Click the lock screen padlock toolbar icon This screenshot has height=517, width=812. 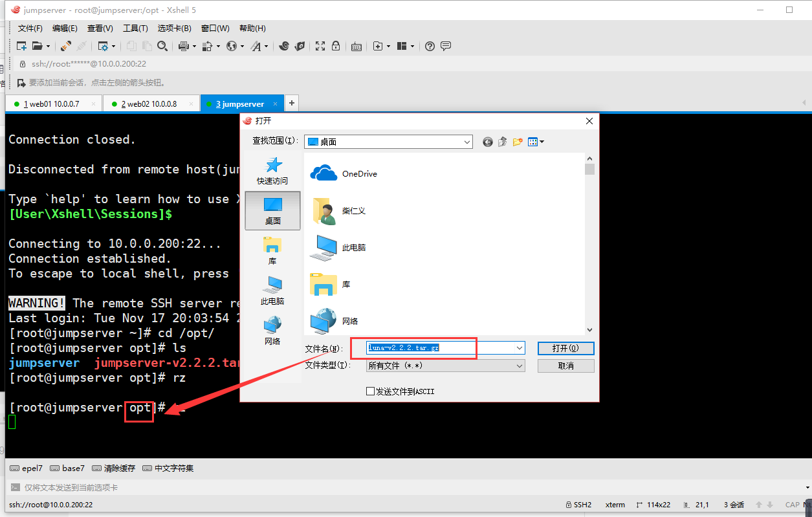tap(336, 46)
